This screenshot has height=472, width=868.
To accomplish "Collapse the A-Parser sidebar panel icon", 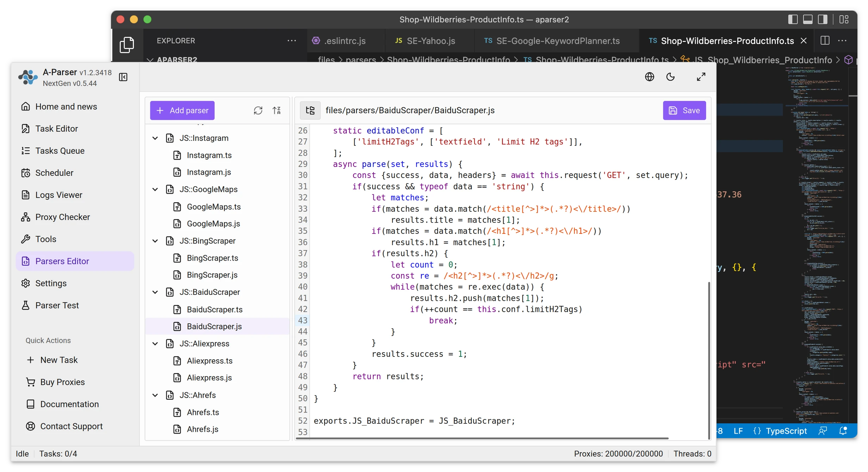I will tap(123, 77).
